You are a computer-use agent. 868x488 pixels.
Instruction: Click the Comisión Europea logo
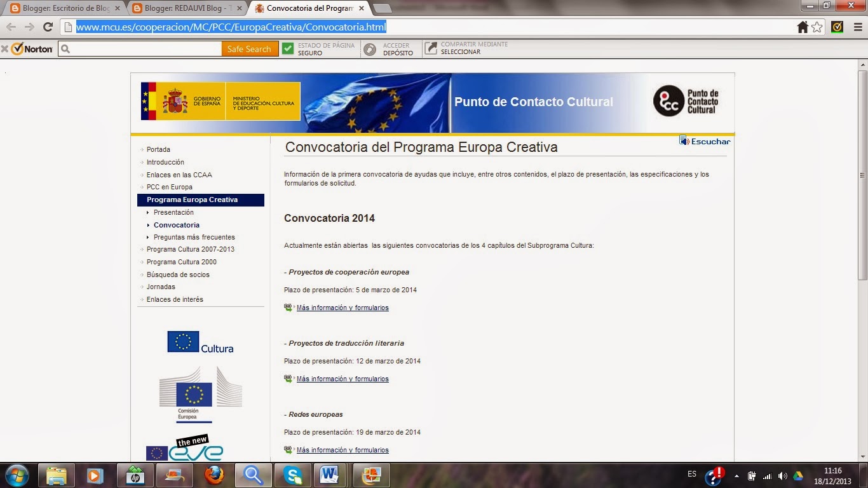(x=200, y=395)
